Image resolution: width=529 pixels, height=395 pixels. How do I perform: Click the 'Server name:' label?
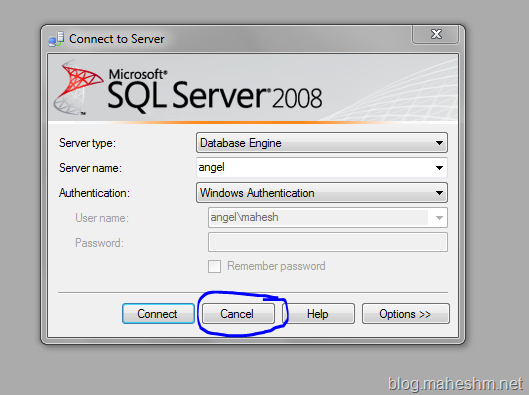(90, 168)
